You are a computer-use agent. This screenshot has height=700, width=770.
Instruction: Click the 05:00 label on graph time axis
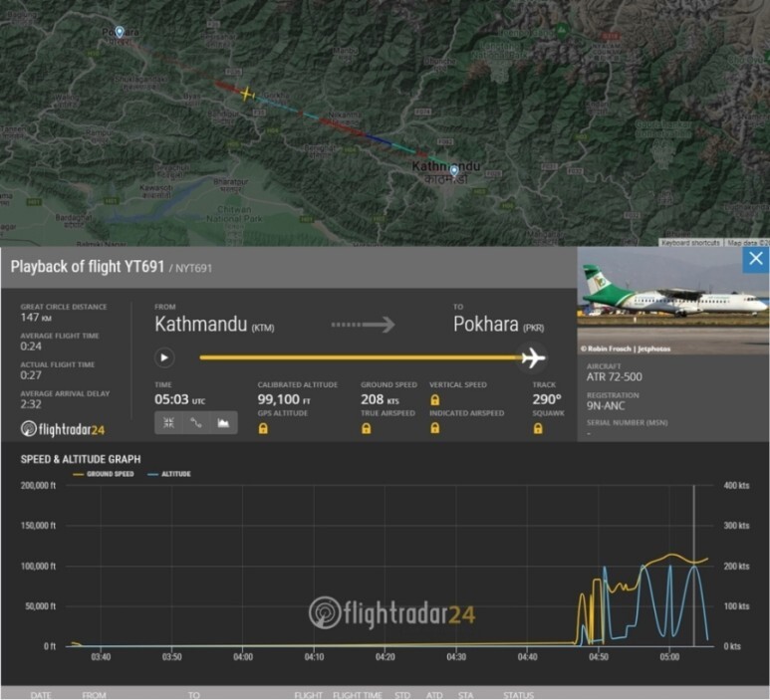[669, 657]
